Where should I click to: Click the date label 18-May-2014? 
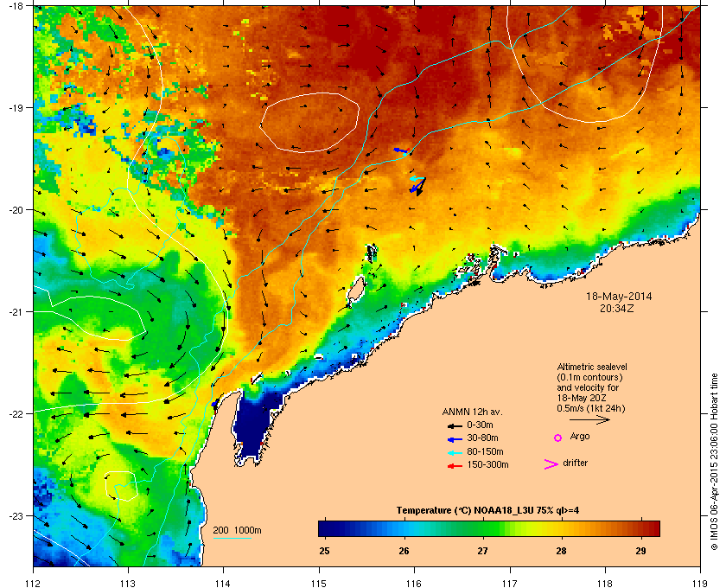(x=619, y=296)
